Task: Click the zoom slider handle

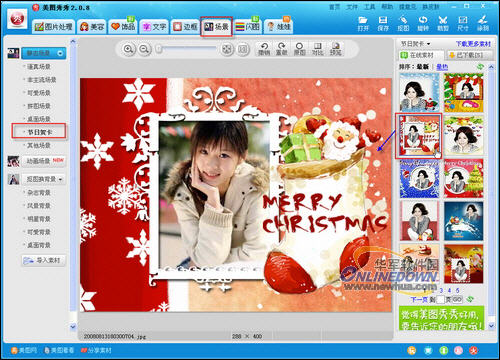Action: click(x=159, y=49)
